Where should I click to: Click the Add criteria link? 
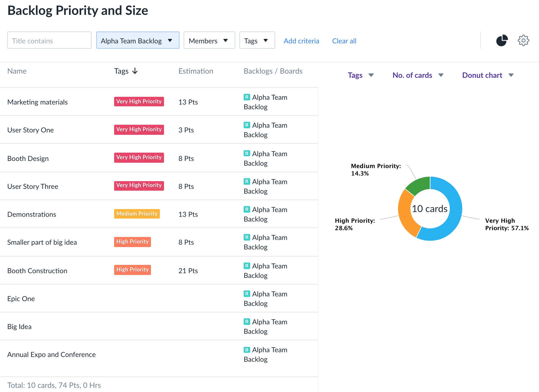click(x=301, y=41)
